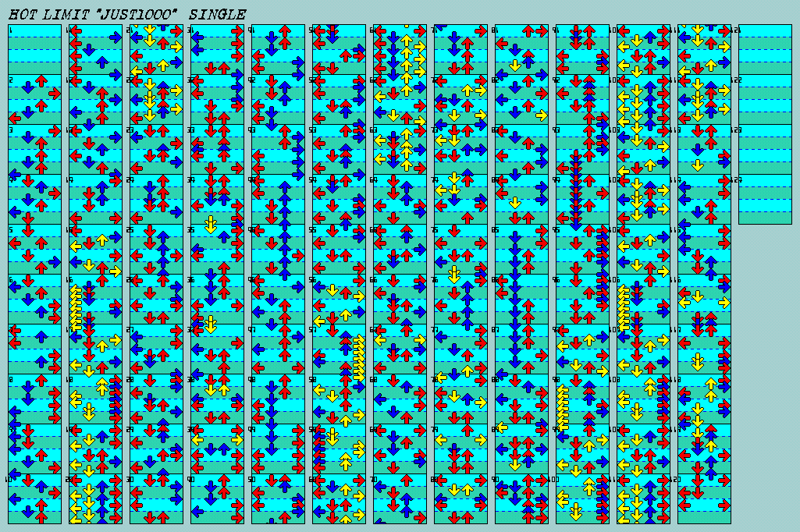Select the red left arrow in measure 2
800x532 pixels.
(x=15, y=119)
